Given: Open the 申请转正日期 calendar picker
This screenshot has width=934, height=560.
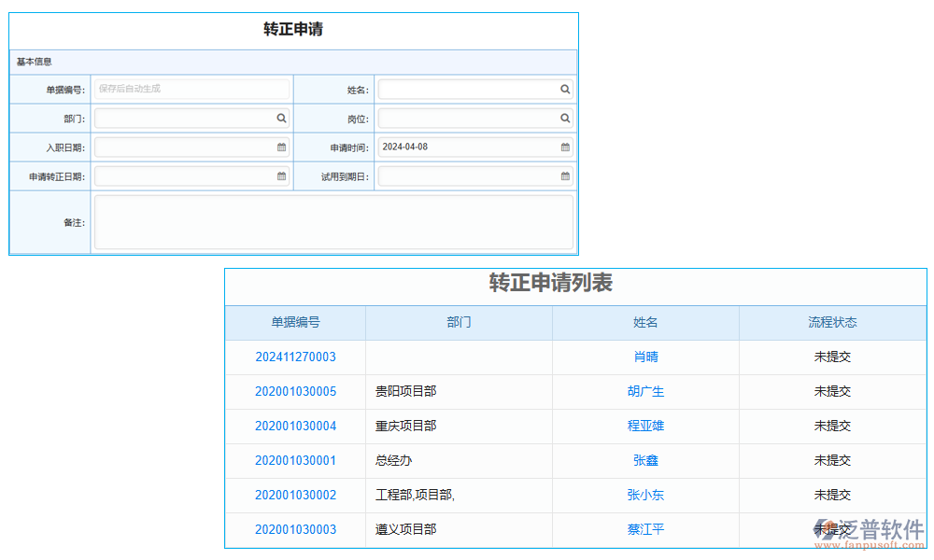Looking at the screenshot, I should tap(281, 175).
